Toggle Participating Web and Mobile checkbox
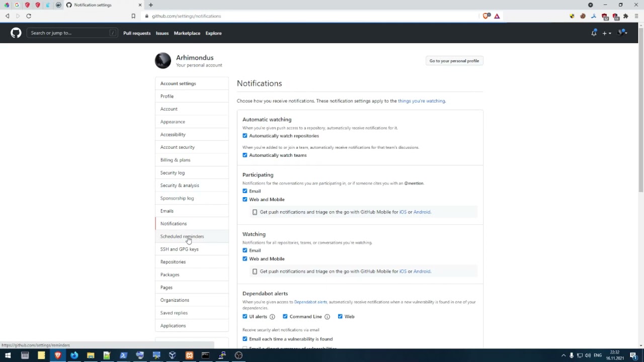Screen dimensions: 644x362 245,200
